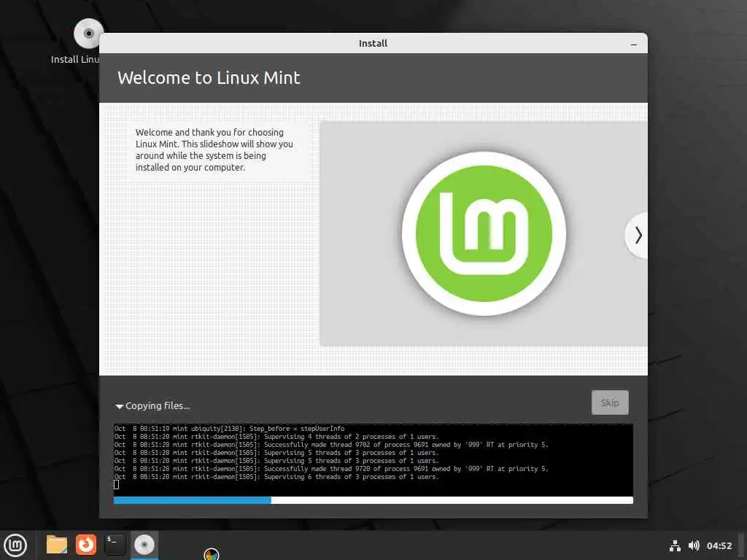Click the Linux Mint logo slide image
Image resolution: width=747 pixels, height=560 pixels.
[x=484, y=234]
